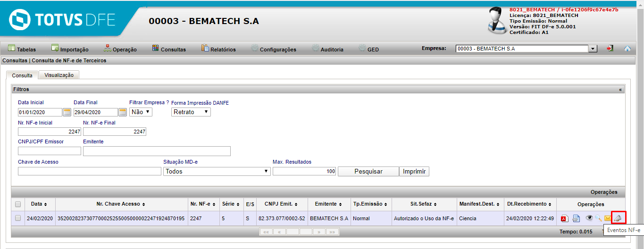This screenshot has height=249, width=644.
Task: Go to first page with «« pager button
Action: [x=266, y=232]
